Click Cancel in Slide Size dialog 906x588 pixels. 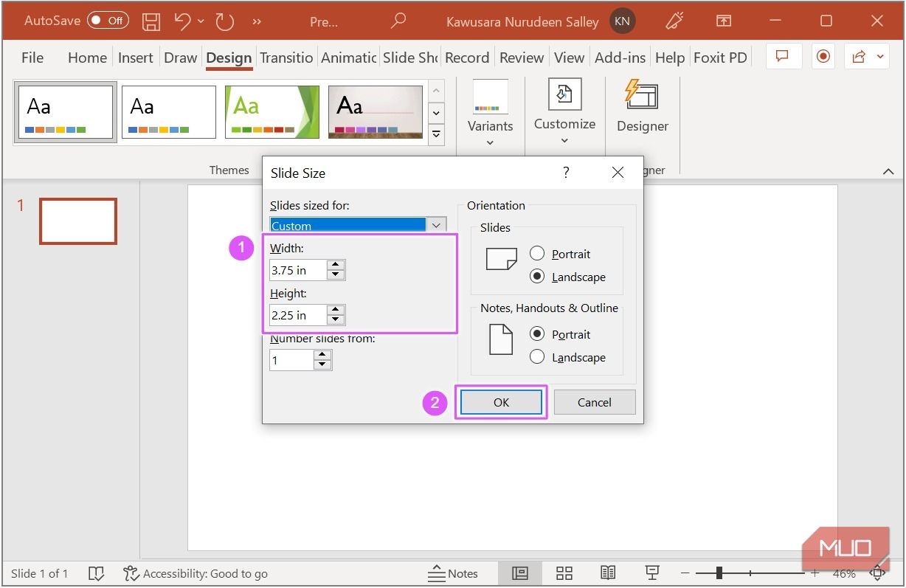(x=594, y=402)
